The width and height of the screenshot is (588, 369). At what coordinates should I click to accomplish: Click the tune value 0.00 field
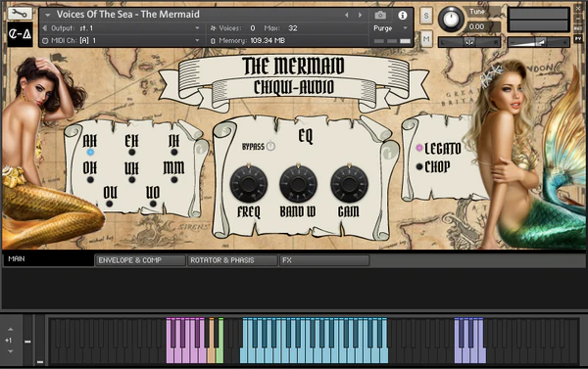point(482,26)
